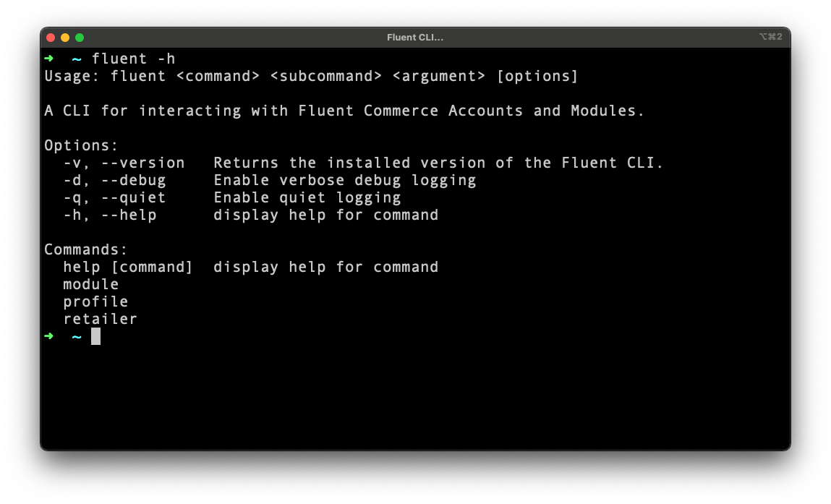Image resolution: width=831 pixels, height=504 pixels.
Task: Click the tilde on the bottom prompt line
Action: pos(77,336)
